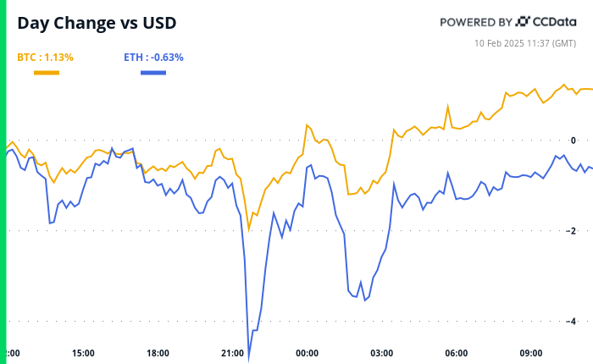Select the 00:00 time axis label

[x=307, y=353]
